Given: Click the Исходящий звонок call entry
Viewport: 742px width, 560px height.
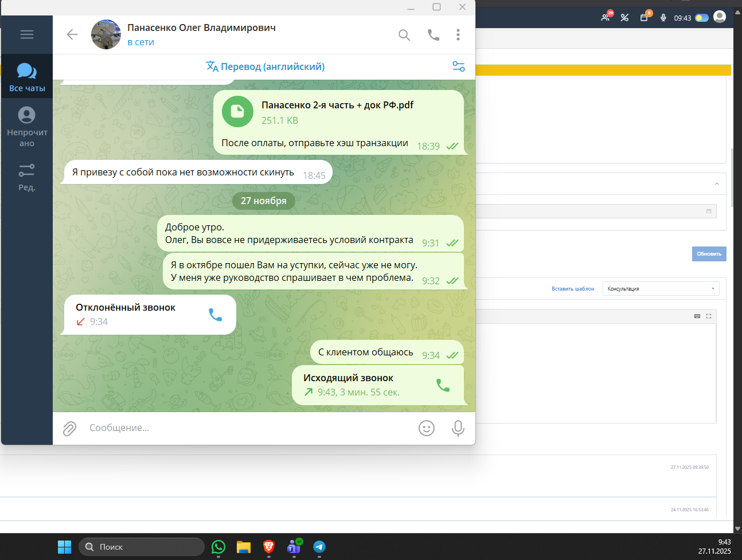Looking at the screenshot, I should tap(378, 385).
